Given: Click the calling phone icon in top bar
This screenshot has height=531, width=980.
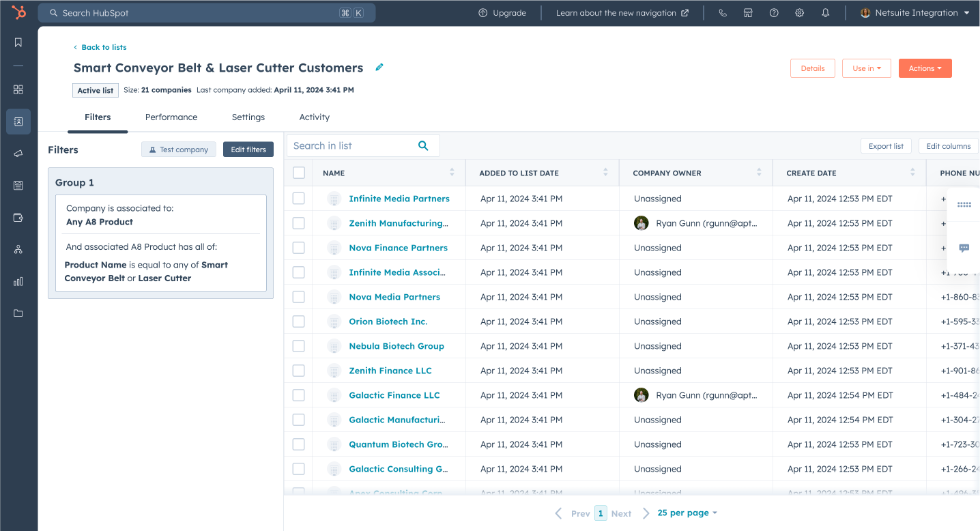Looking at the screenshot, I should (723, 13).
